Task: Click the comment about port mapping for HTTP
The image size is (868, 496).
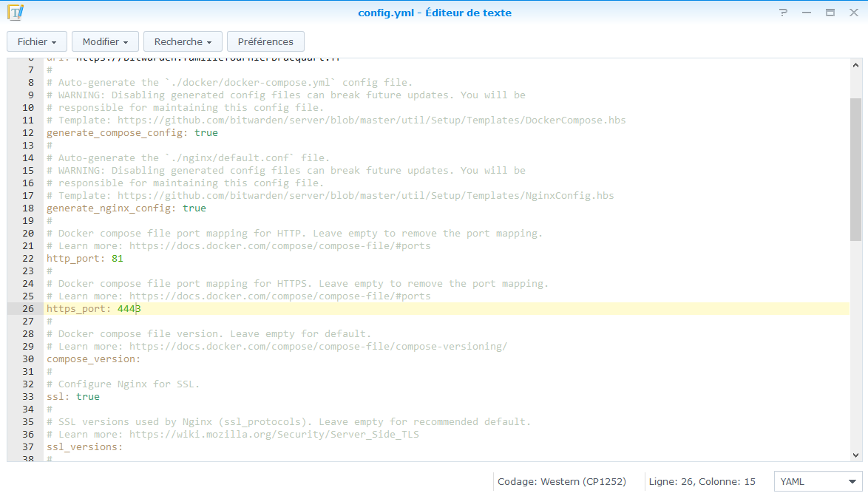Action: click(x=294, y=233)
